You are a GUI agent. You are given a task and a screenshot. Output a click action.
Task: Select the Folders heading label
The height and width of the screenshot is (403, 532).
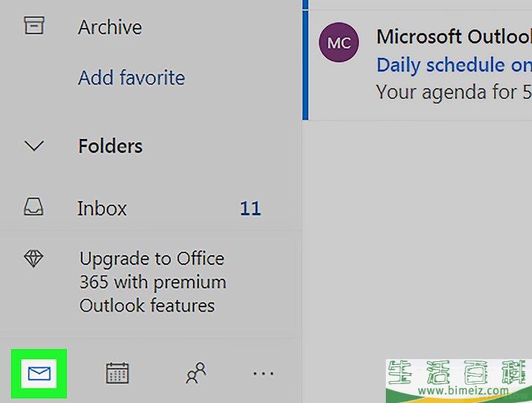pyautogui.click(x=110, y=146)
